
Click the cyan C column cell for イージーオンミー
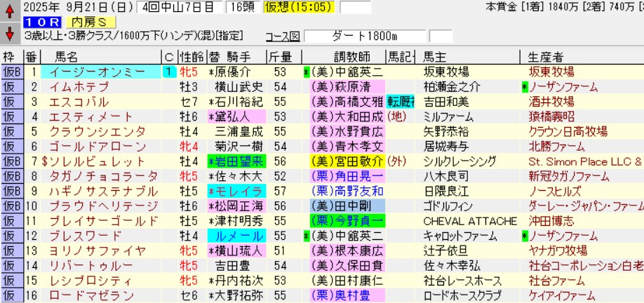[x=169, y=72]
